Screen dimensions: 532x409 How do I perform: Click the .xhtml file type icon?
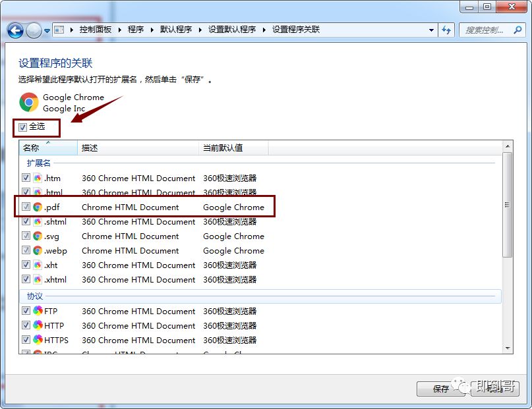(38, 279)
